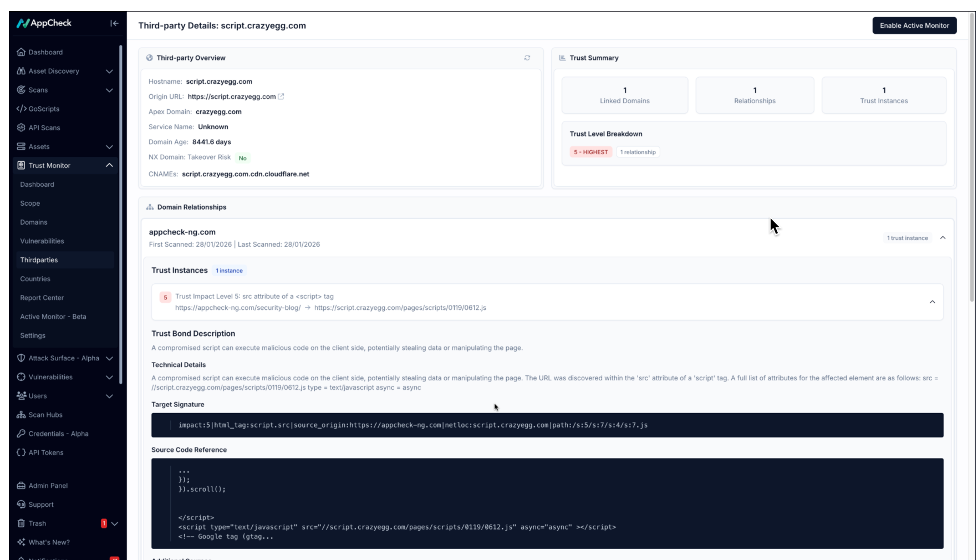Collapse the appcheck-ng.com relationship row
Screen dimensions: 978x560
[x=943, y=238]
